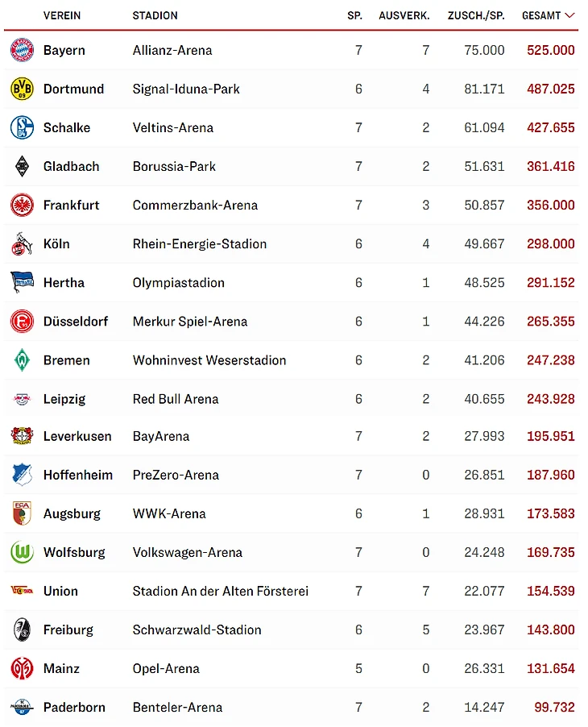Screen dimensions: 588x727
Task: Sort table by ZUSCH./SP. column
Action: 476,15
